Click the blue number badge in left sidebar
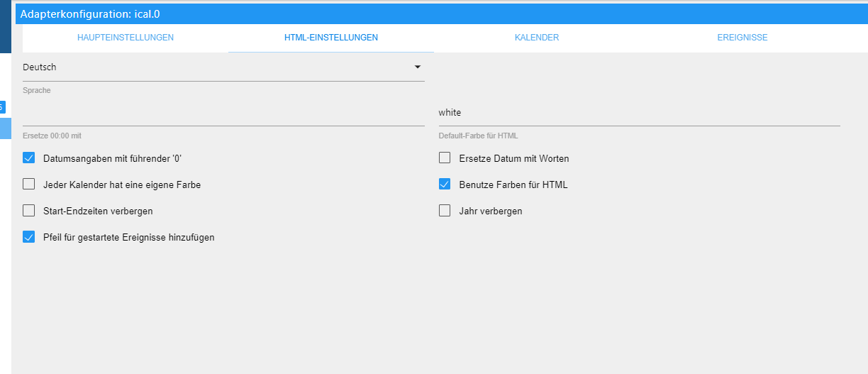Screen dimensions: 868x374 click(2, 107)
